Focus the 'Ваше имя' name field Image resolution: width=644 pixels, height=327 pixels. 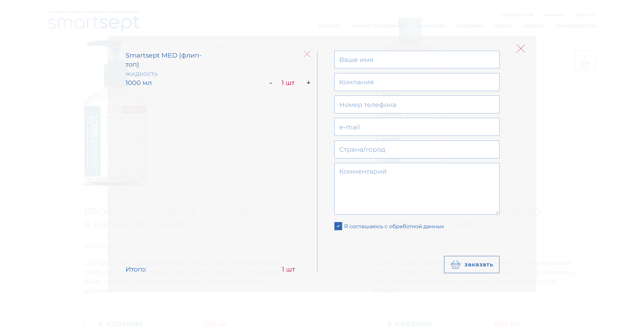[x=417, y=60]
